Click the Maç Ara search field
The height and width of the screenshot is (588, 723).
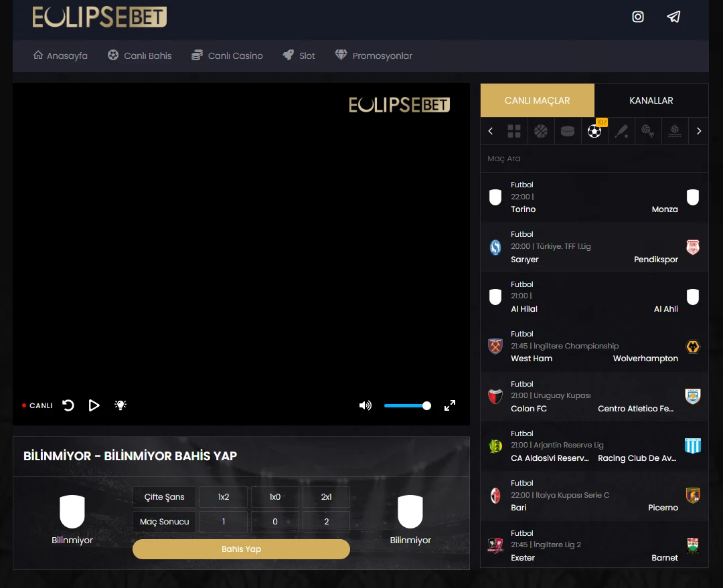tap(594, 159)
